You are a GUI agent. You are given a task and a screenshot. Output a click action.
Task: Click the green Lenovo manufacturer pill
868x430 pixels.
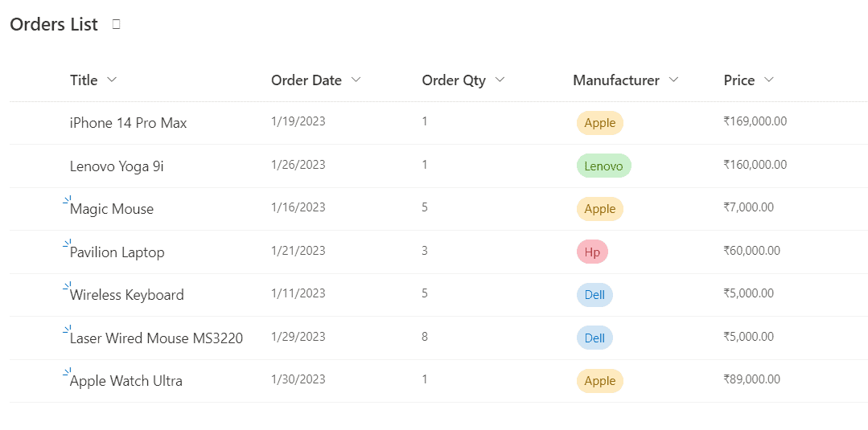click(x=604, y=166)
